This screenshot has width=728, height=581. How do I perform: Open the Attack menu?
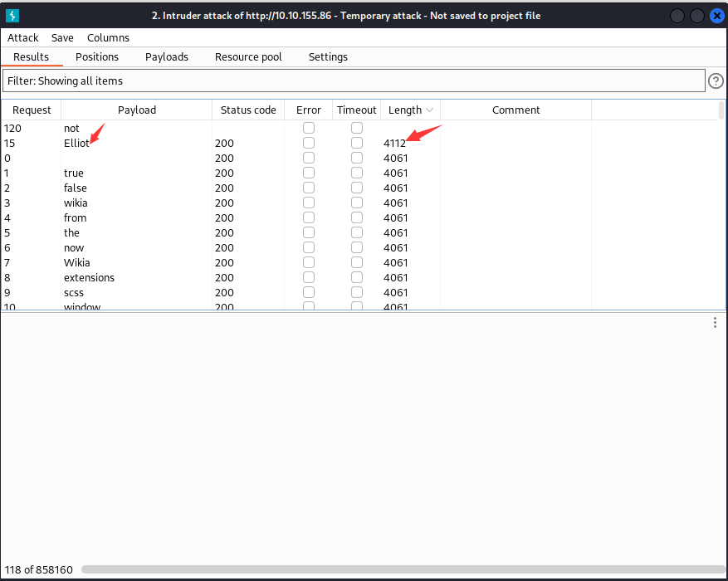click(x=23, y=37)
